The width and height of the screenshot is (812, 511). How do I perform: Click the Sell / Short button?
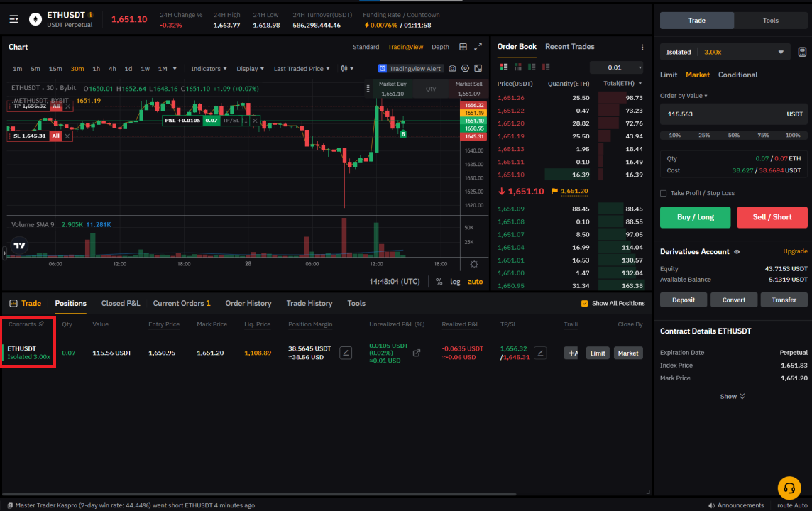point(772,217)
